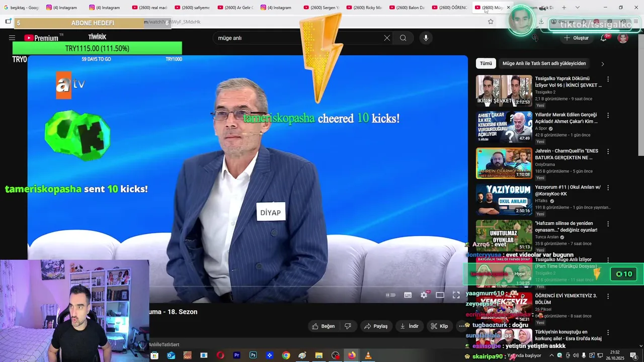
Task: Open Yaprak Dökümü İzliyor video thumbnail
Action: click(x=504, y=90)
